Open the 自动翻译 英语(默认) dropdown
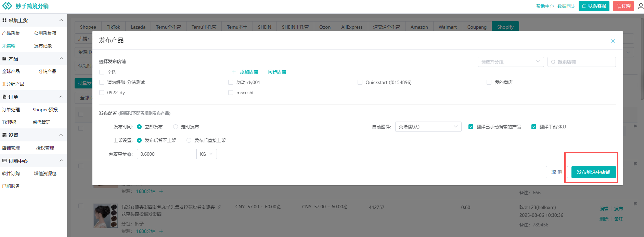The image size is (644, 237). pos(428,127)
